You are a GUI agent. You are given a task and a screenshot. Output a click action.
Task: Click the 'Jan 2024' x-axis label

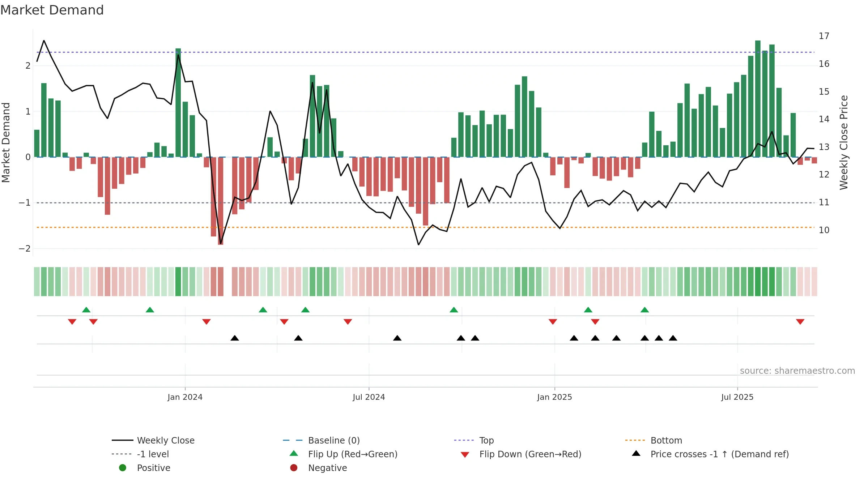point(185,397)
